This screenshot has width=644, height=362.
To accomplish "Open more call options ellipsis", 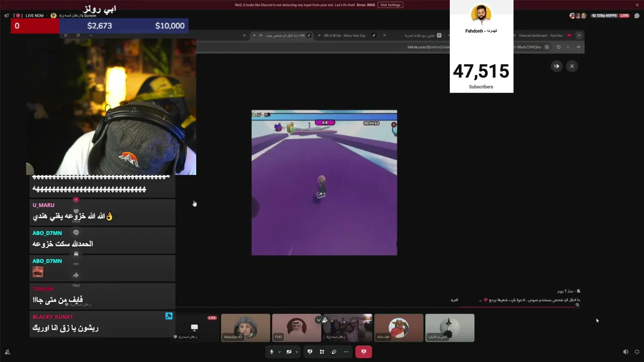I will coord(346,352).
